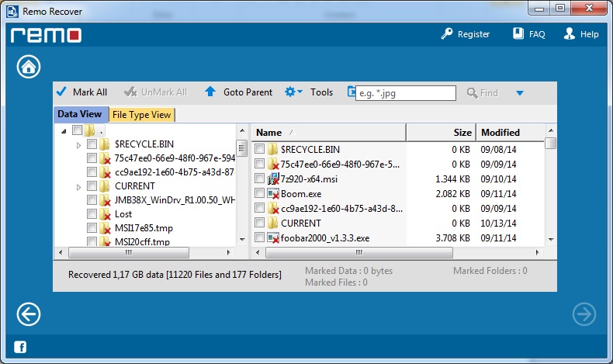613x364 pixels.
Task: Expand the $RECYCLE.BIN tree node
Action: (x=79, y=145)
